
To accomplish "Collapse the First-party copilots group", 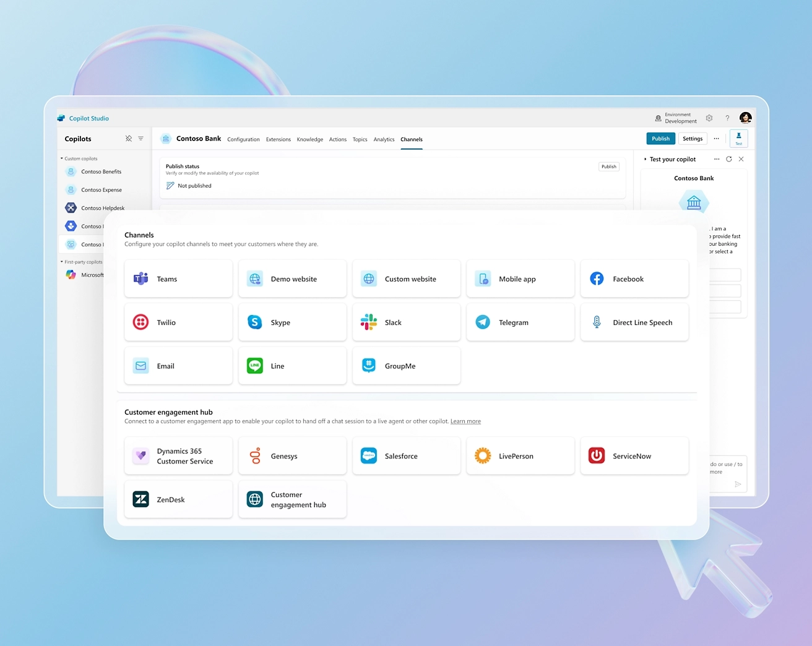I will tap(62, 262).
